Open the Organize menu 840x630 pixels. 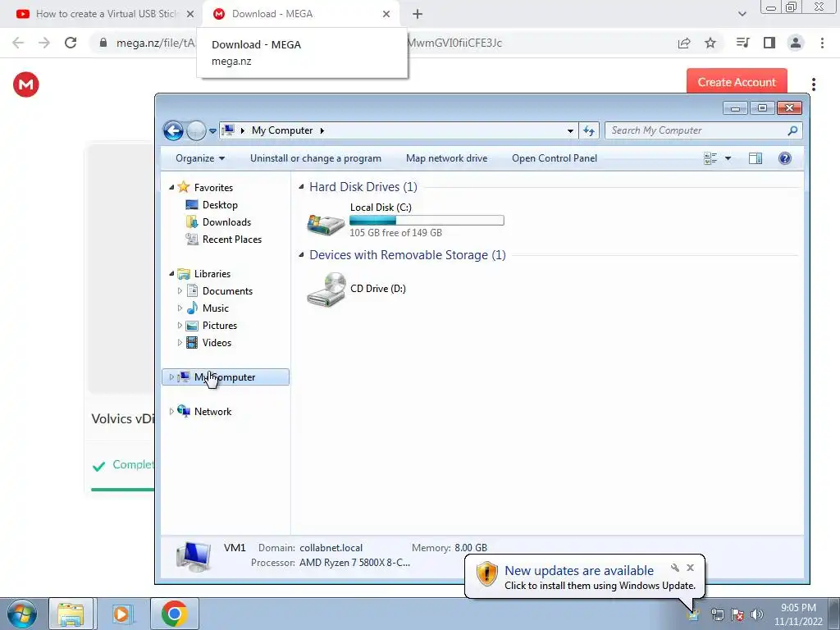[200, 158]
